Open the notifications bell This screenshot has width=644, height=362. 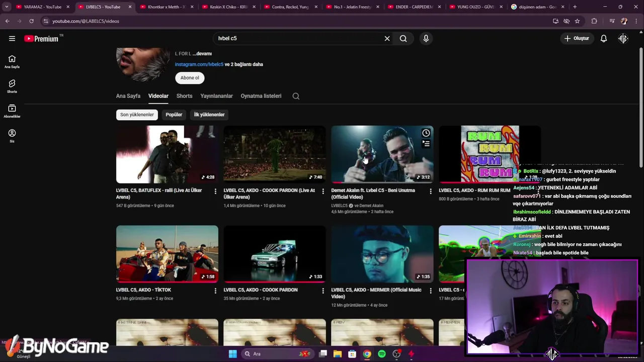603,38
